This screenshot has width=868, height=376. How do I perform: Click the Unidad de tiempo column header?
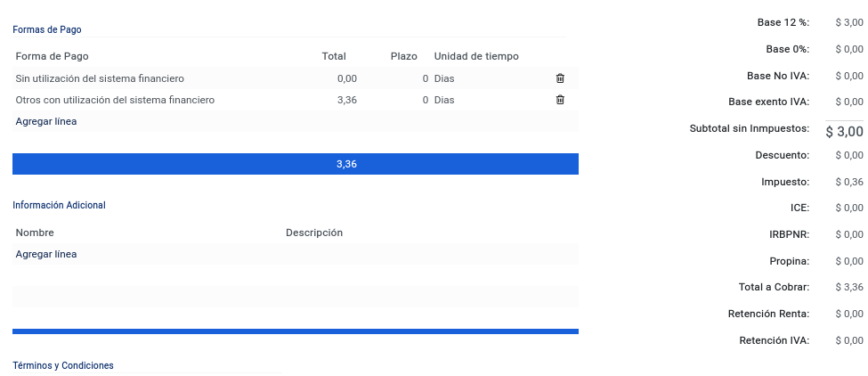(476, 56)
